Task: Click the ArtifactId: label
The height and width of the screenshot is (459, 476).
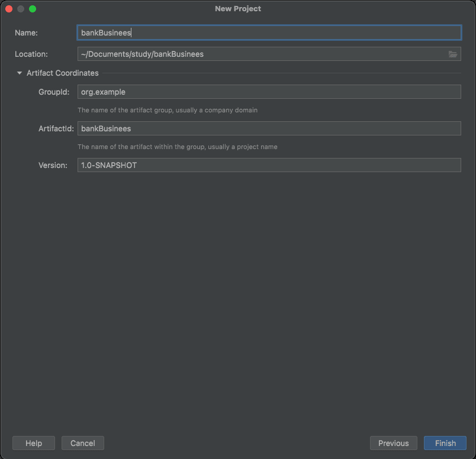Action: point(56,128)
